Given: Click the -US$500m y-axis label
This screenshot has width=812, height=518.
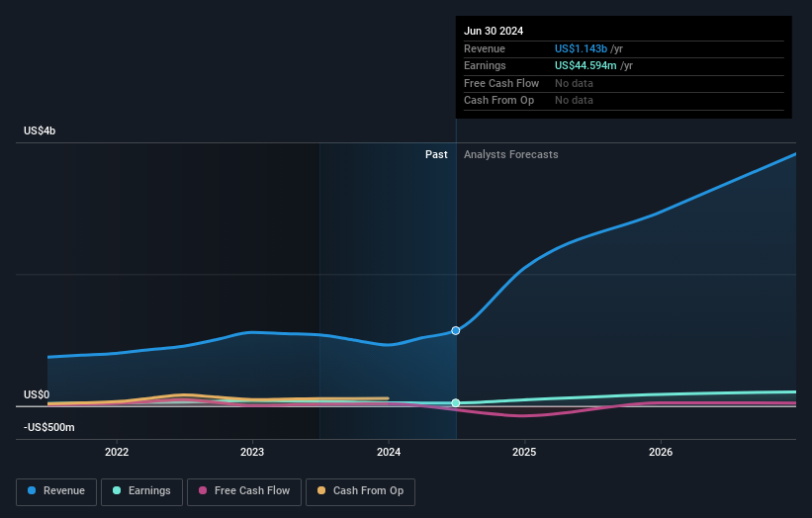Looking at the screenshot, I should point(49,427).
